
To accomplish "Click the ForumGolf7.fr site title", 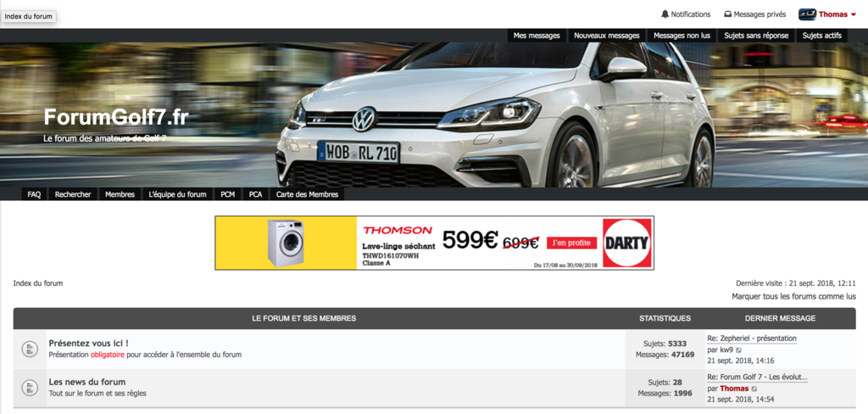I will (116, 117).
